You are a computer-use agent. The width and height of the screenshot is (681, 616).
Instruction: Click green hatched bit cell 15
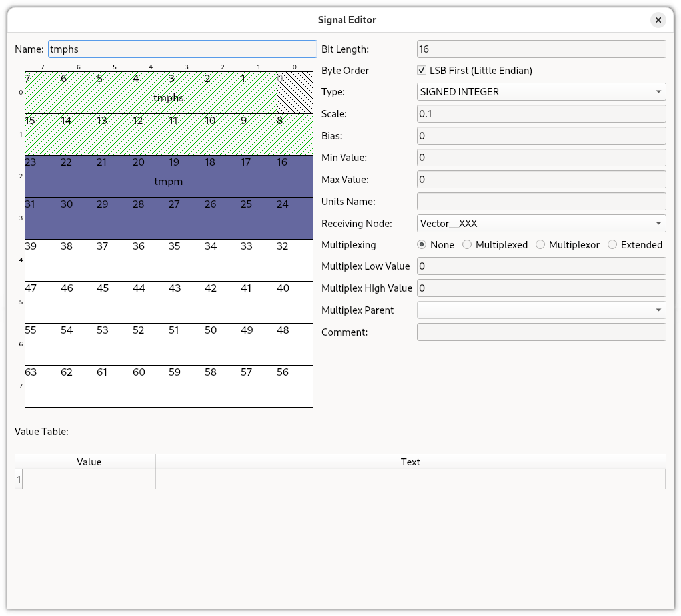pyautogui.click(x=43, y=135)
